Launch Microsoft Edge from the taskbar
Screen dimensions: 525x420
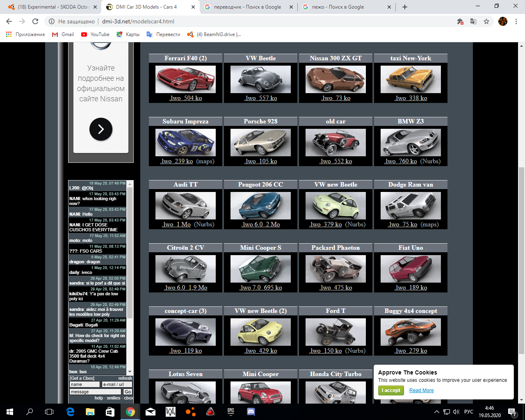pos(70,412)
